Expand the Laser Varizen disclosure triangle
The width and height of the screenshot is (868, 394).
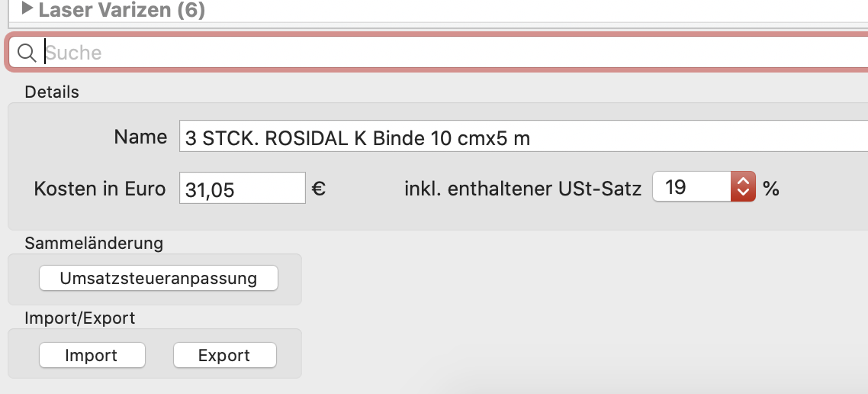click(27, 8)
